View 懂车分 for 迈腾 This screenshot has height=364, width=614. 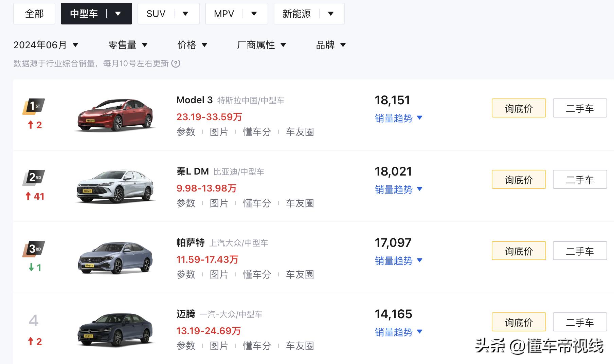257,346
